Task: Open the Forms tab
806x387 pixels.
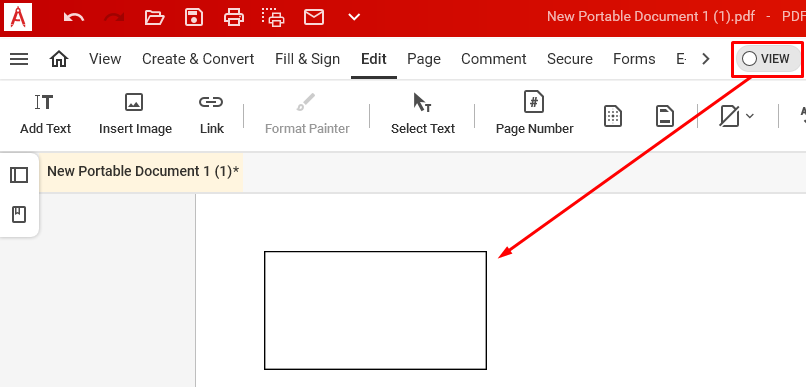Action: pos(634,59)
